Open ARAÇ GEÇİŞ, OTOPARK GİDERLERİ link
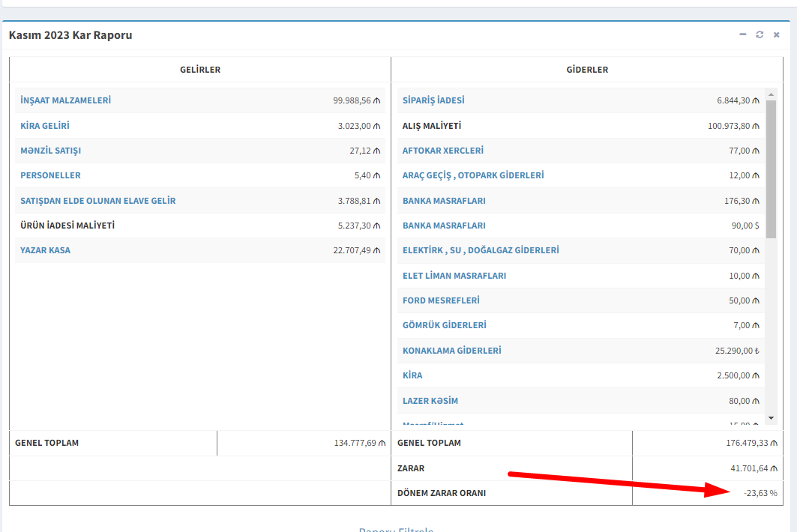The height and width of the screenshot is (532, 797). click(x=473, y=175)
